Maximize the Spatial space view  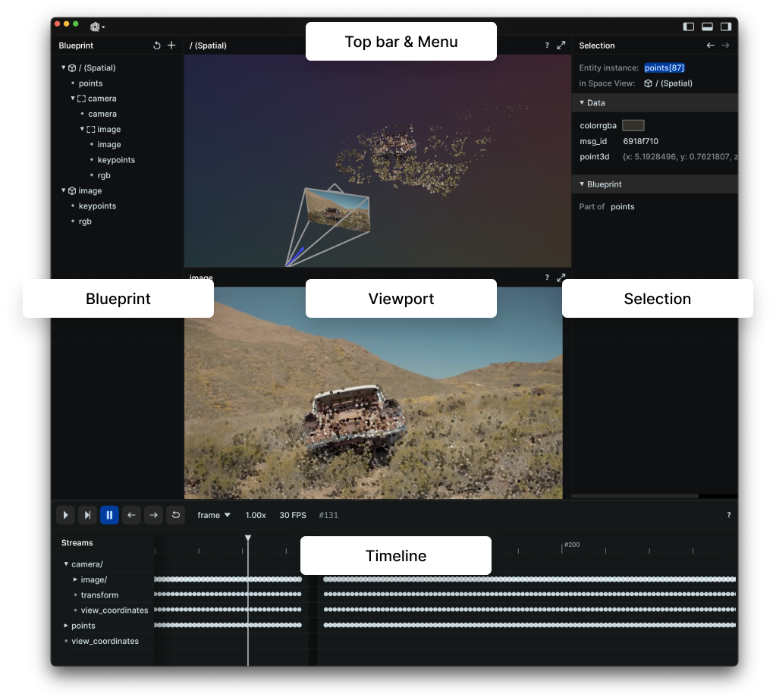coord(562,45)
